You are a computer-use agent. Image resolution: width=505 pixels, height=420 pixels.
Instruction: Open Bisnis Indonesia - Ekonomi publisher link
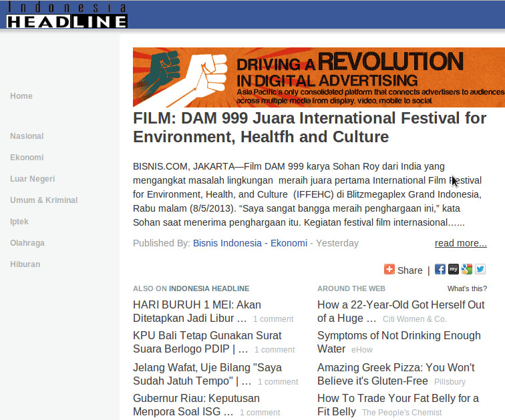point(250,243)
